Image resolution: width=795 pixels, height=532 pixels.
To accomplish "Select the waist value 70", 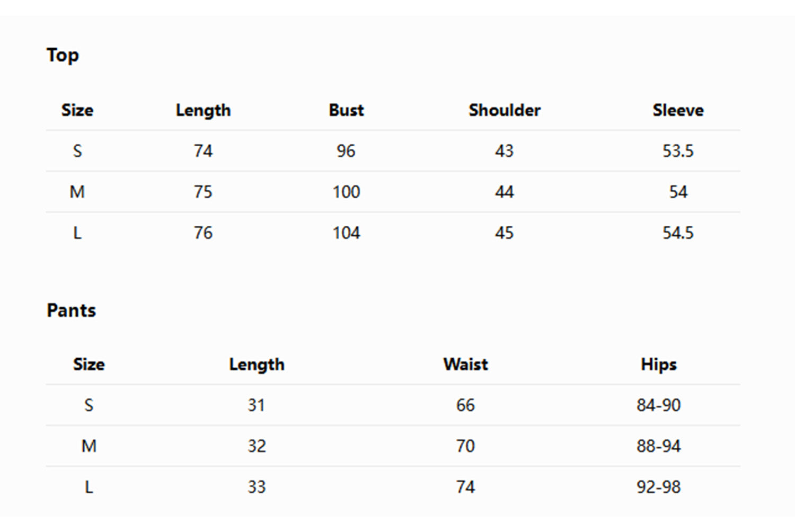I will pyautogui.click(x=465, y=446).
